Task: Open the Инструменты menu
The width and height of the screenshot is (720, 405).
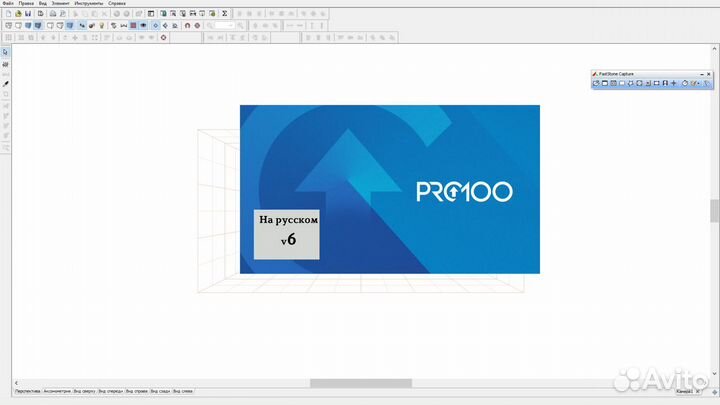Action: click(x=89, y=3)
